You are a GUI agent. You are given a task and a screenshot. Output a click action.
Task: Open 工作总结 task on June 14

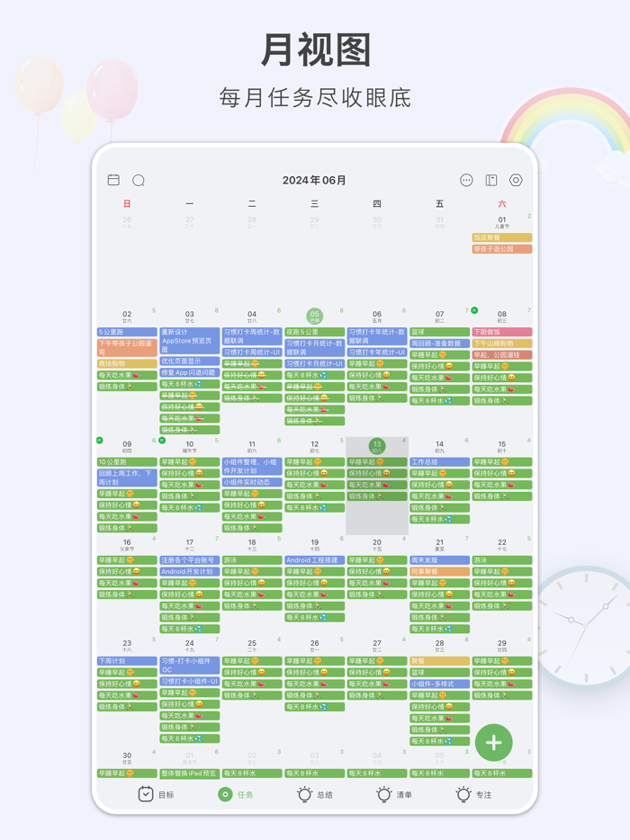440,461
